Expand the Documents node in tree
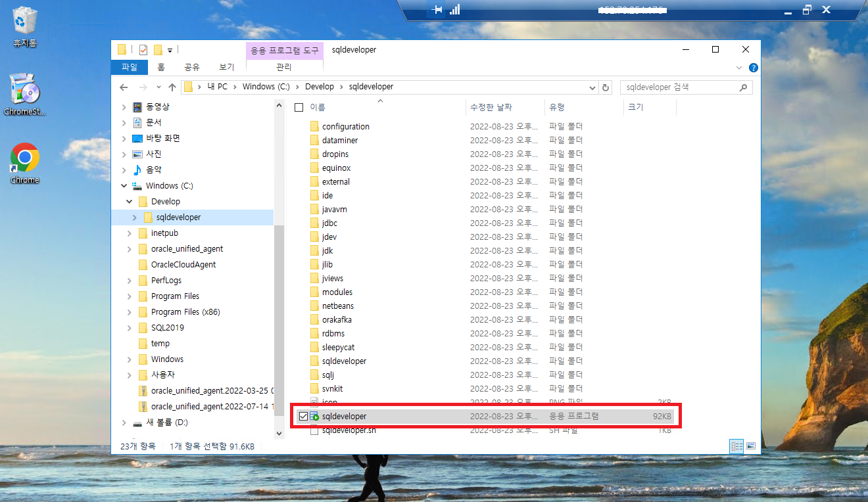The width and height of the screenshot is (868, 502). (x=124, y=122)
